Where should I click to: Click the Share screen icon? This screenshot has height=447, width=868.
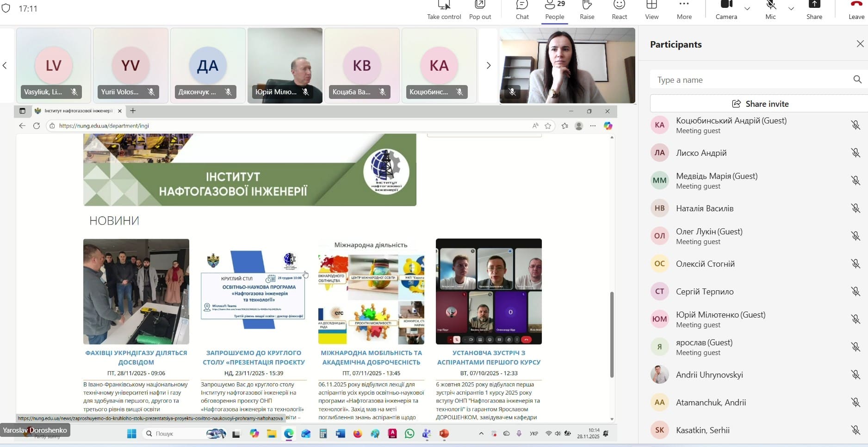tap(814, 9)
